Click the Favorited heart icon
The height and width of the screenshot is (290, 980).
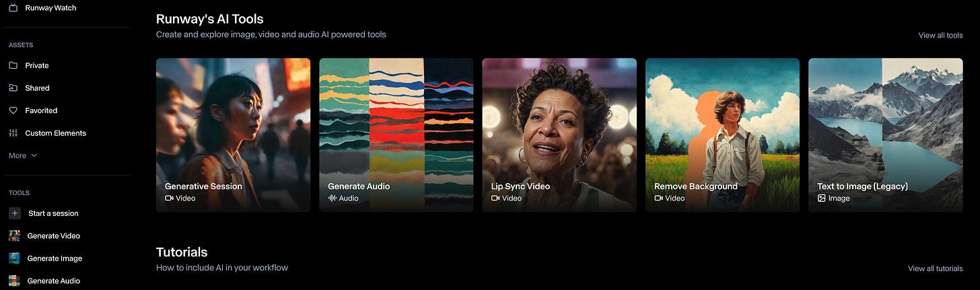13,110
